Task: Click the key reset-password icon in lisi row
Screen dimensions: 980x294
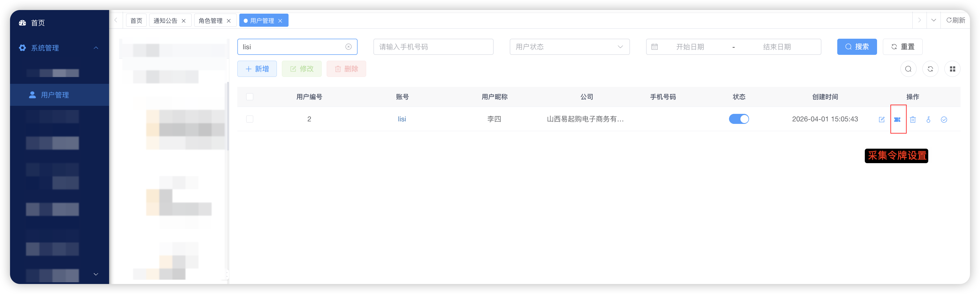Action: pos(928,120)
